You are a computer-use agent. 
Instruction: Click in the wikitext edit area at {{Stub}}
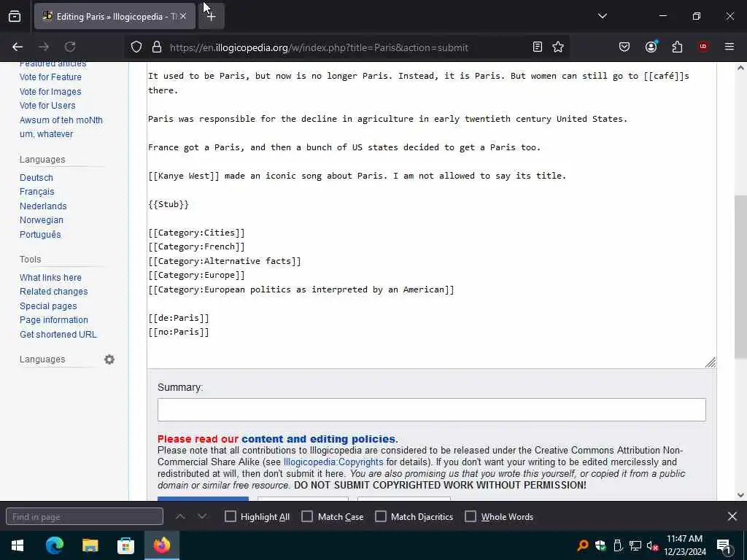click(x=169, y=204)
